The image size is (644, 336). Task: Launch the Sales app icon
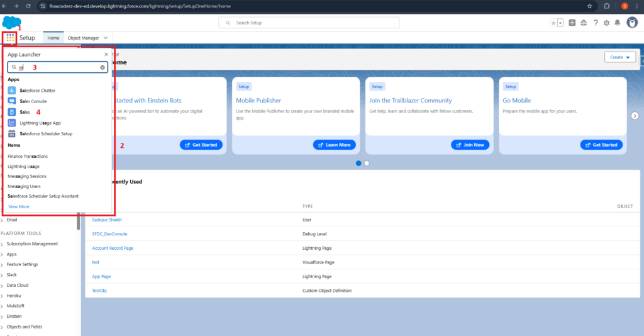12,112
